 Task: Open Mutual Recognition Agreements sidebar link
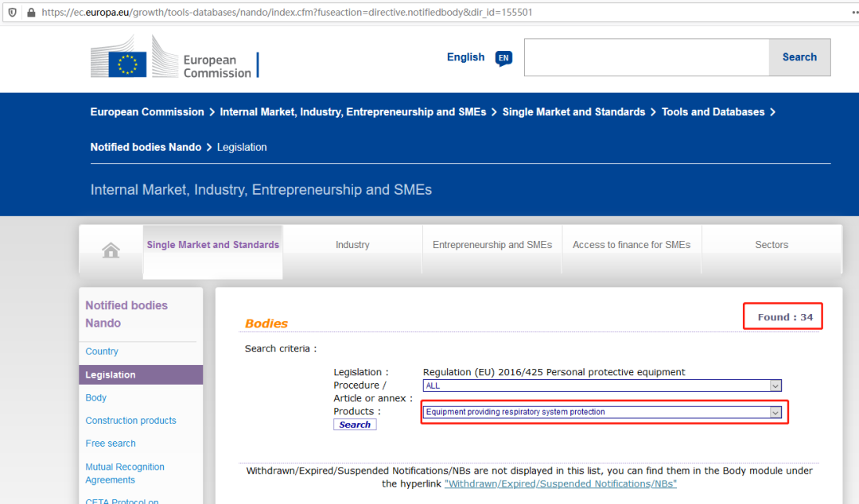(124, 473)
